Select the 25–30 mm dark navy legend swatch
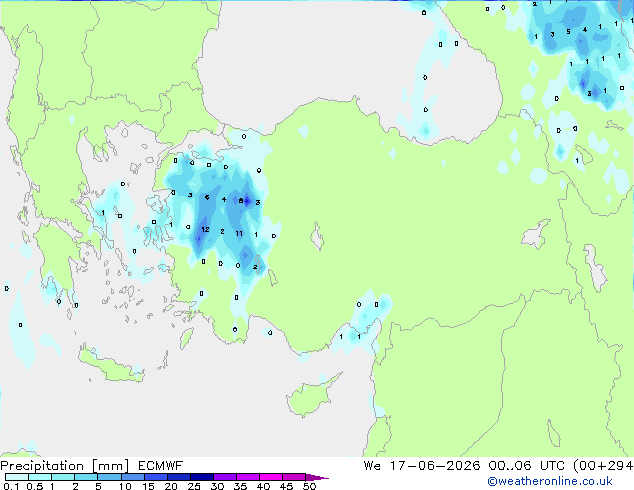 coord(202,477)
